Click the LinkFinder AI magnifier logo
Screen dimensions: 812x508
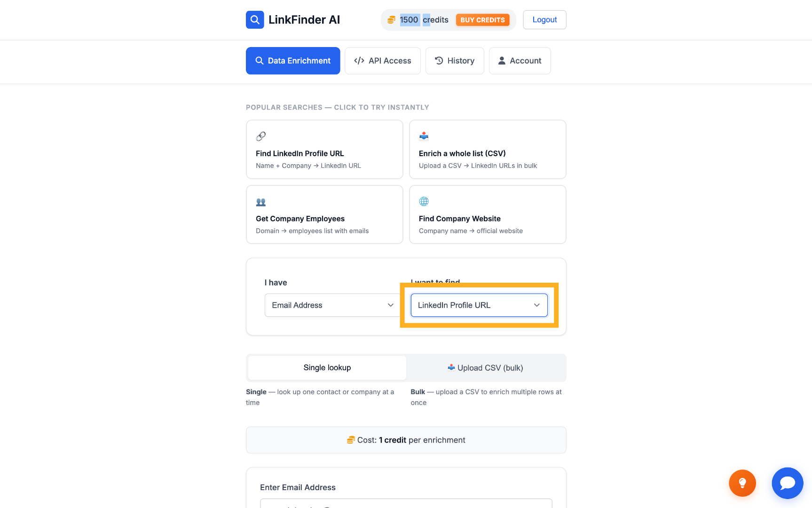[x=255, y=20]
